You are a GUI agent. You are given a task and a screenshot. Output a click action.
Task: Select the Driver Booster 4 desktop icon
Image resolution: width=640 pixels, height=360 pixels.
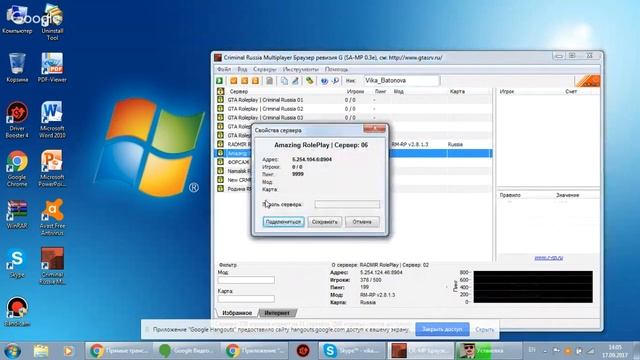click(17, 120)
